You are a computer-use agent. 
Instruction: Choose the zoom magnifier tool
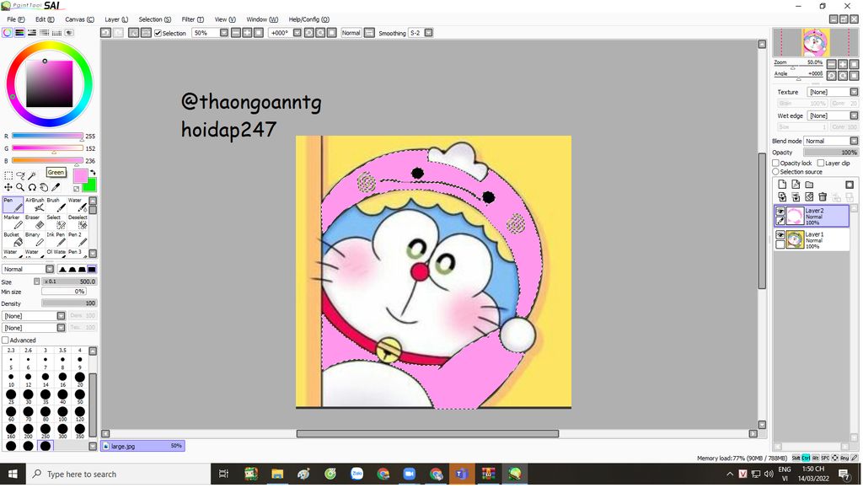(x=20, y=188)
